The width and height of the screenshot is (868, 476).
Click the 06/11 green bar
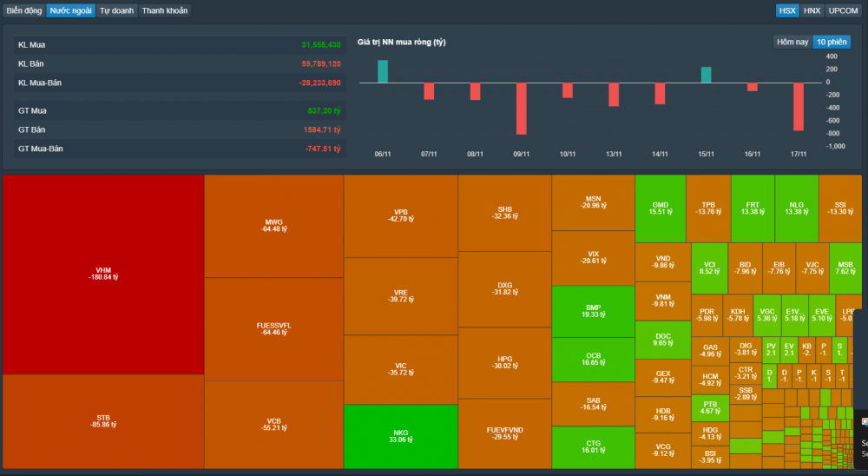pyautogui.click(x=383, y=71)
